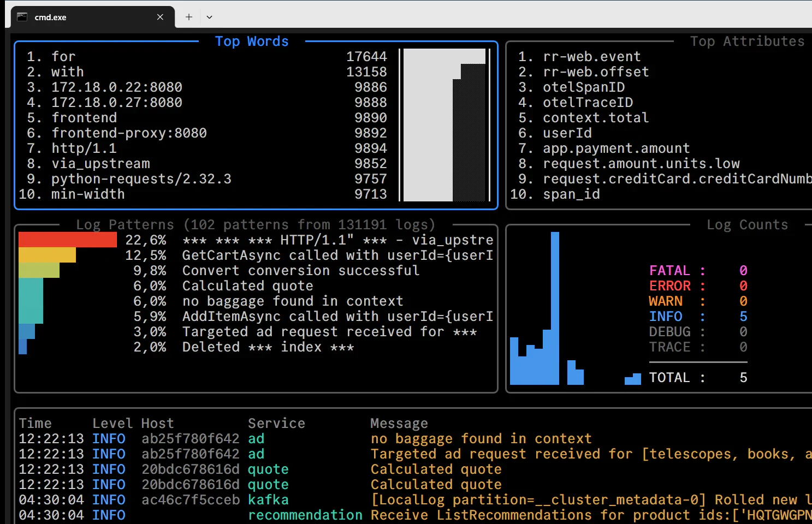The width and height of the screenshot is (812, 524).
Task: Click attribute 'otelTraceID'
Action: pos(588,103)
